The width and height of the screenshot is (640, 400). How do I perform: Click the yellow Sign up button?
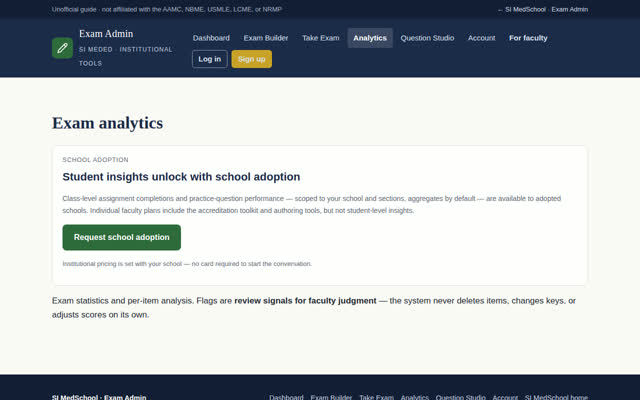click(251, 59)
